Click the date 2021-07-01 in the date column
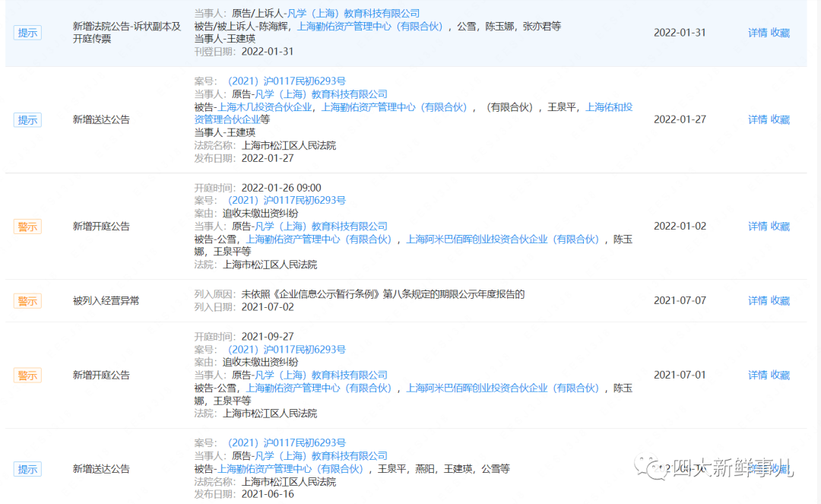 point(680,376)
